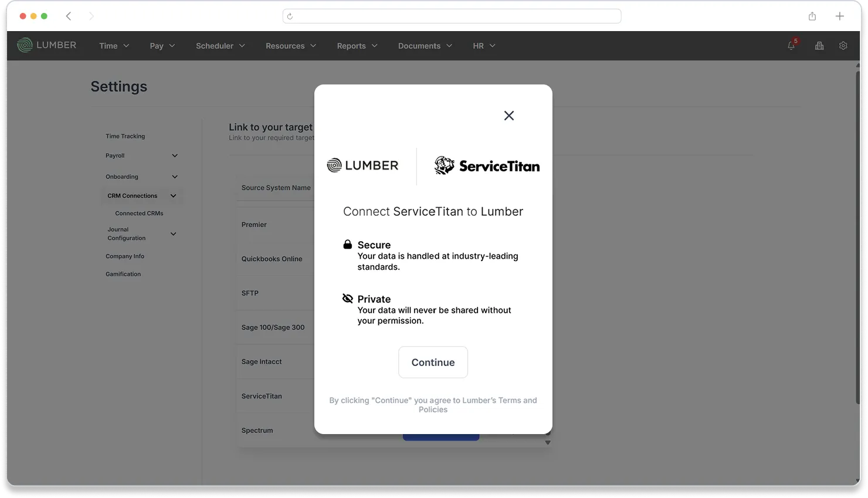Click the Scheduler menu chevron

pos(242,46)
